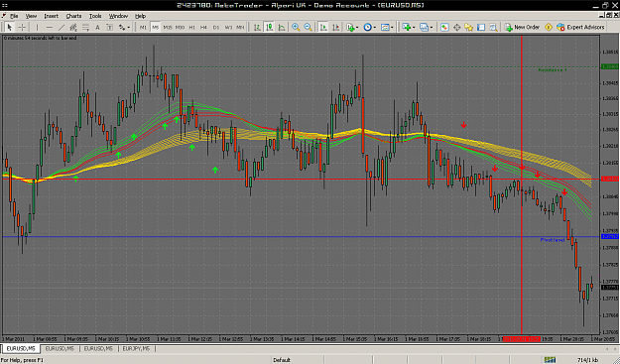This screenshot has width=620, height=364.
Task: Open the Data Window crosshair icon
Action: point(456,27)
